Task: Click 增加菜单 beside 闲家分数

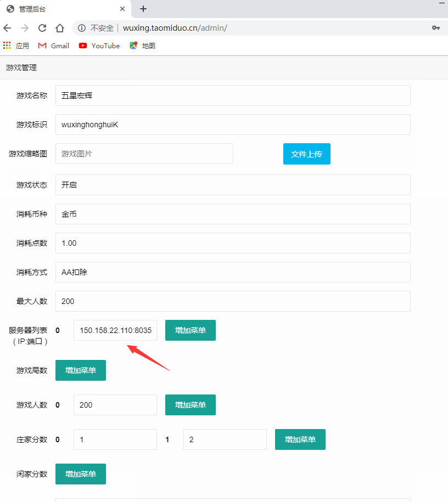Action: pos(80,474)
